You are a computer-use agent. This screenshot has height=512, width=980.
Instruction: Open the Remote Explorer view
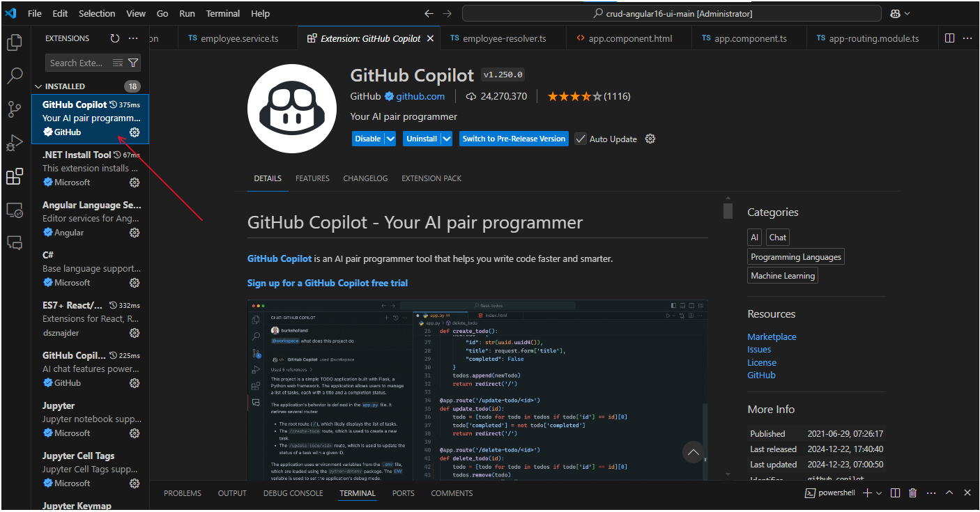[14, 210]
